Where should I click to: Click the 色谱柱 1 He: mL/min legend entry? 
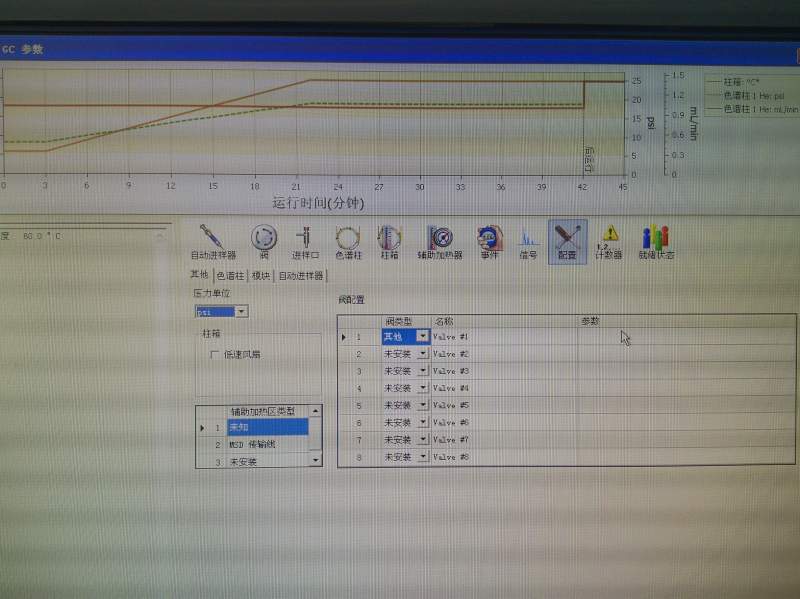tap(752, 109)
